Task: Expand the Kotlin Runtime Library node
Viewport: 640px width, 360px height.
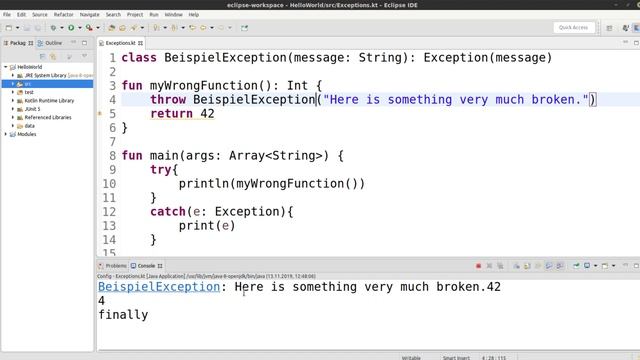Action: coord(13,100)
